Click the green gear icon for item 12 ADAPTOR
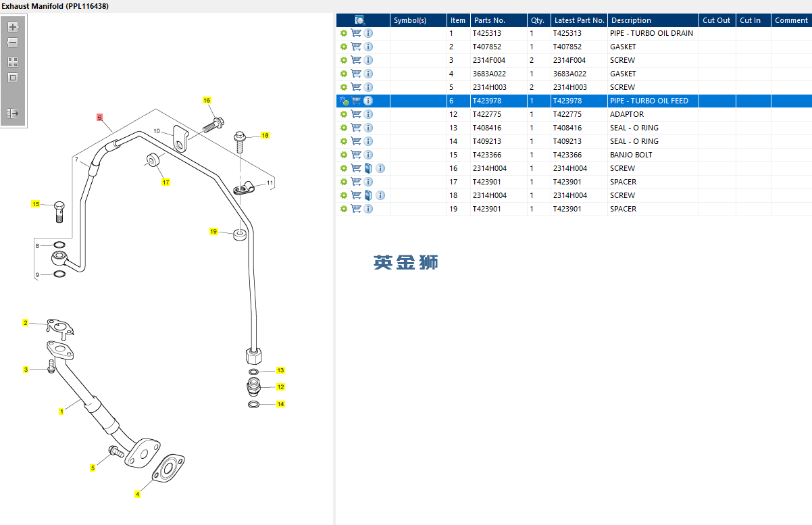The height and width of the screenshot is (525, 812). point(343,114)
